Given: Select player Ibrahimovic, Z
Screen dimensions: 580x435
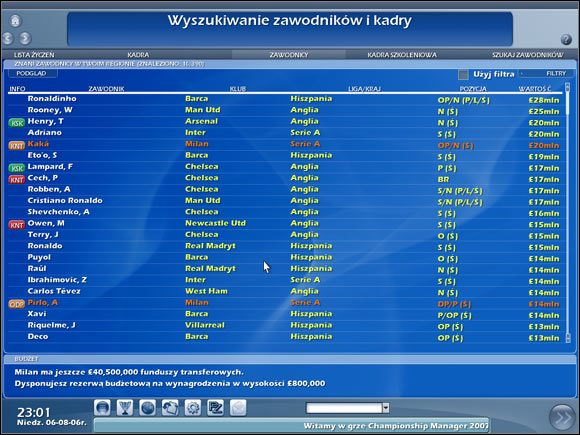Looking at the screenshot, I should 57,280.
